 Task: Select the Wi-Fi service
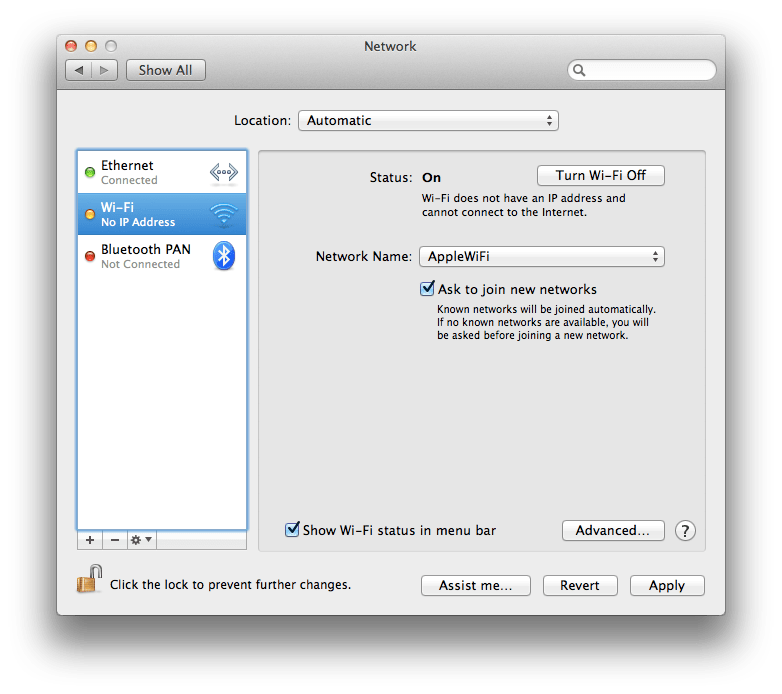point(162,214)
